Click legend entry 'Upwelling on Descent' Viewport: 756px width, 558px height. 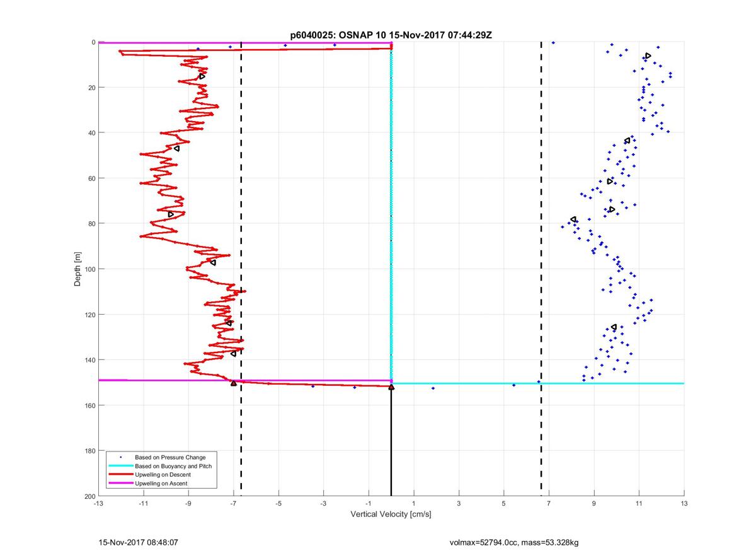click(x=163, y=475)
